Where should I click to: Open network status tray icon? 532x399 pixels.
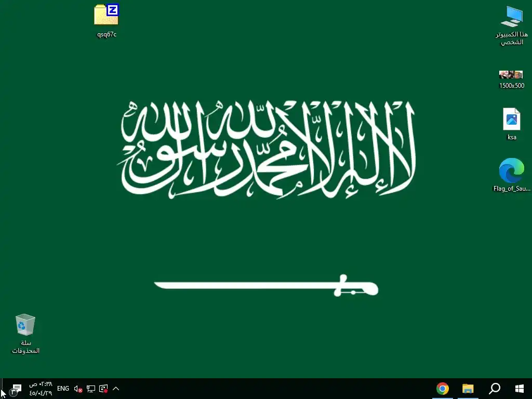(90, 389)
